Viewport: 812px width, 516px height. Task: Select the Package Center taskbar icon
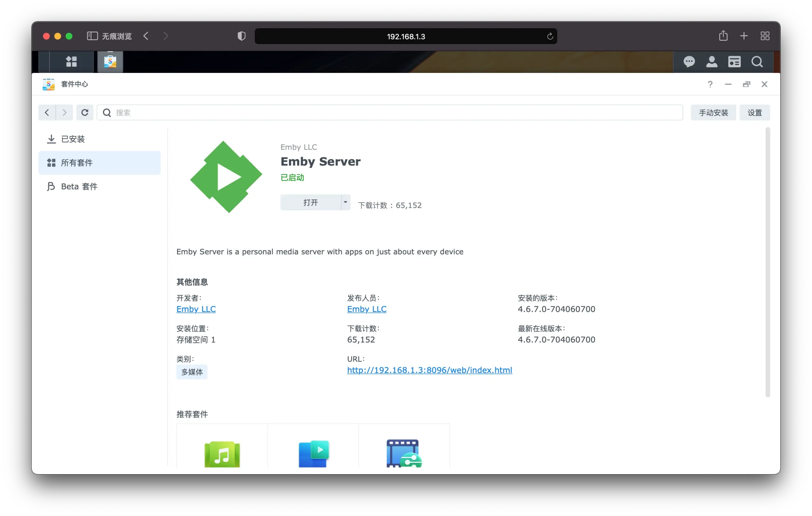pos(110,62)
